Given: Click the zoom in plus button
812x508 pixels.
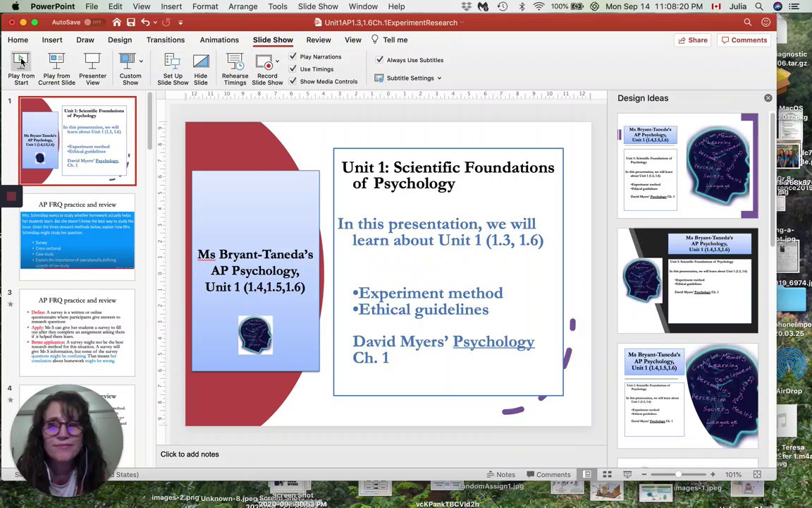Looking at the screenshot, I should (x=713, y=474).
